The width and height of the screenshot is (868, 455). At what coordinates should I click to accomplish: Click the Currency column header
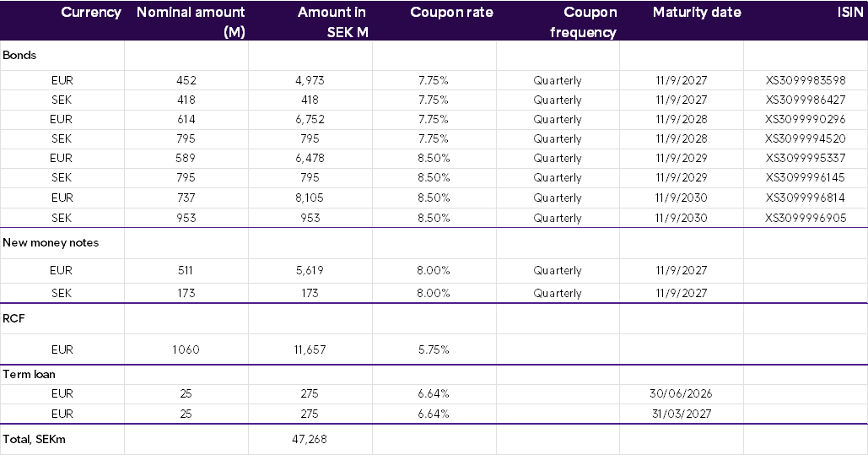91,13
